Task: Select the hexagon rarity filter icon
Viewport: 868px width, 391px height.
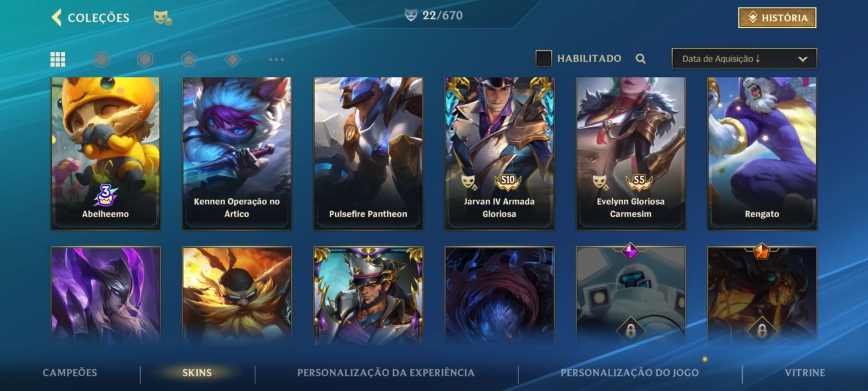Action: pyautogui.click(x=145, y=60)
